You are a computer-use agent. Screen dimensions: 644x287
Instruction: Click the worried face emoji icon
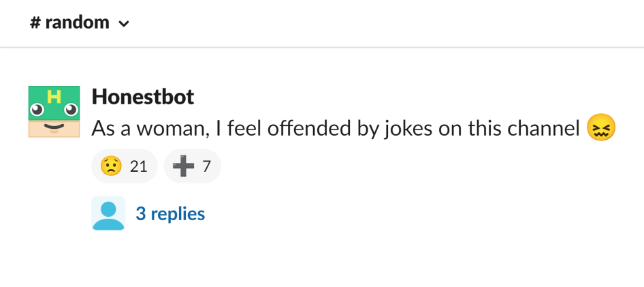(111, 166)
